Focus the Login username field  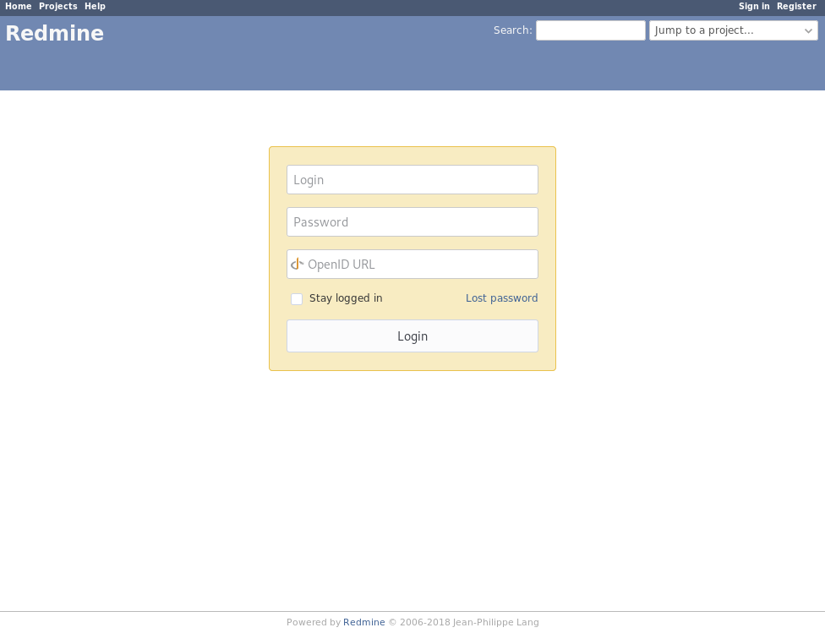412,179
